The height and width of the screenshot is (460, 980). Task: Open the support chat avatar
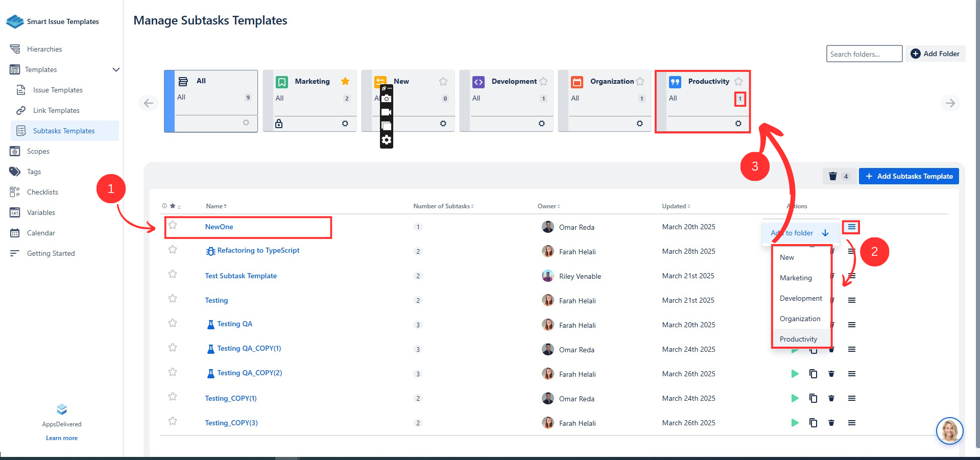pos(949,430)
